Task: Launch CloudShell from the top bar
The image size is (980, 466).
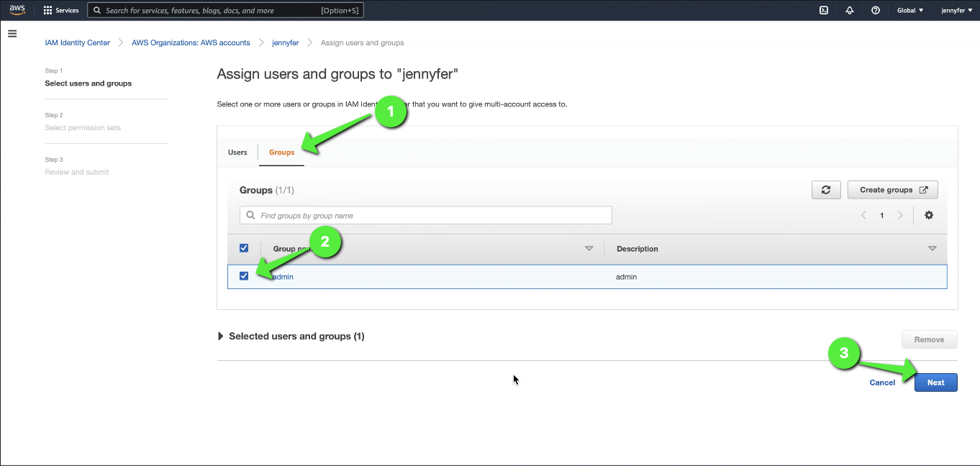Action: pos(824,10)
